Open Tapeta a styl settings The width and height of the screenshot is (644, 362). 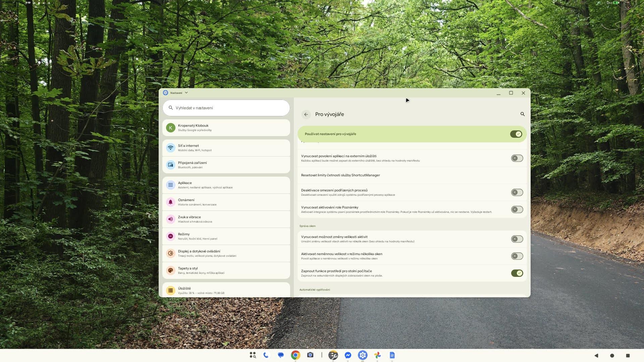226,270
